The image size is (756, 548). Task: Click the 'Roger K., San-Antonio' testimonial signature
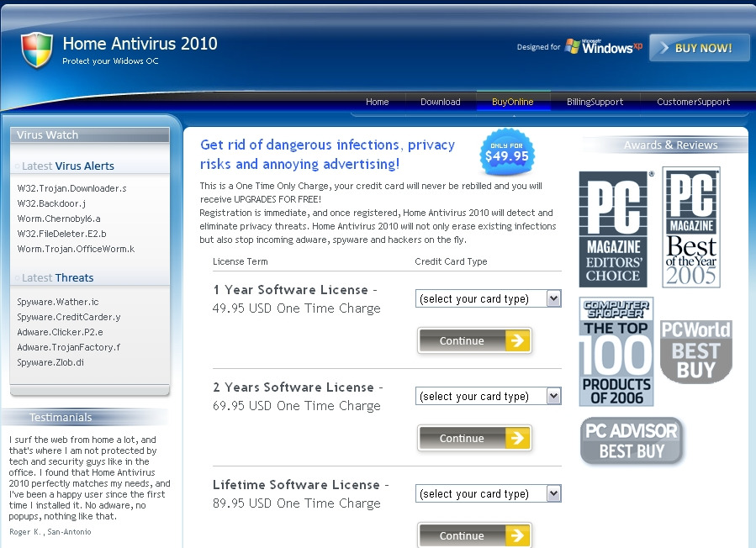pyautogui.click(x=50, y=532)
